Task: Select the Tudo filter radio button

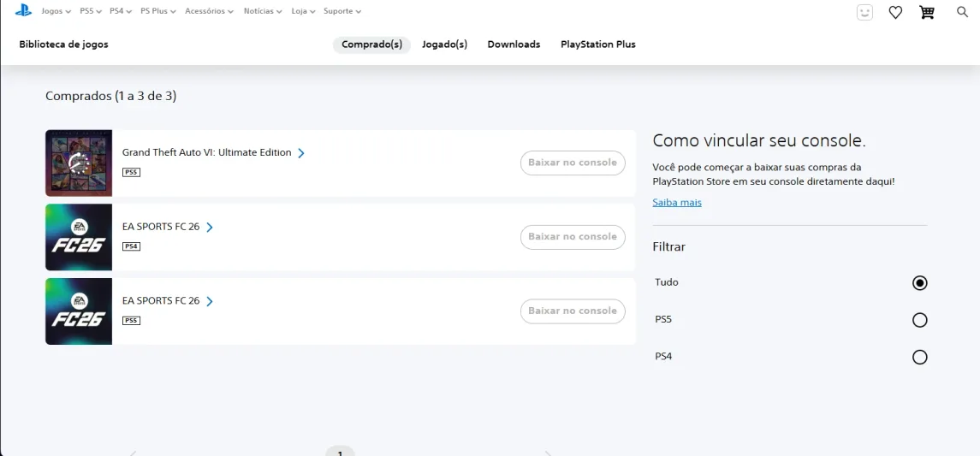Action: [x=919, y=283]
